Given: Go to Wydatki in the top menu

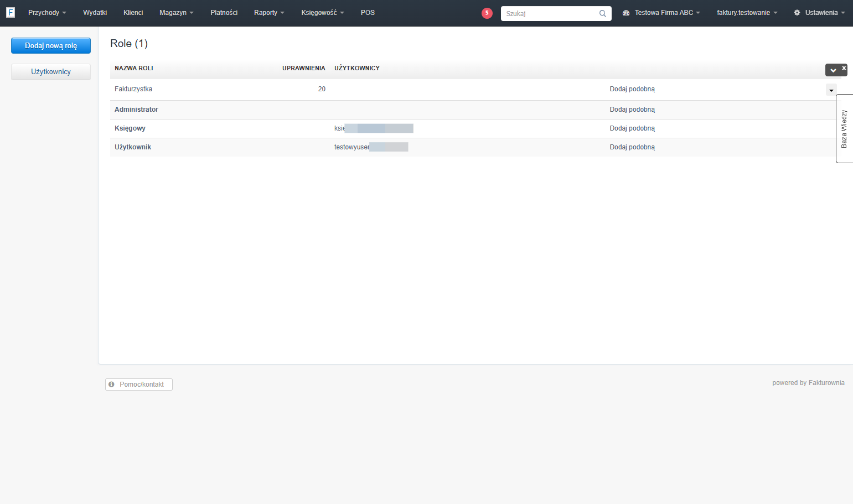Looking at the screenshot, I should (95, 13).
